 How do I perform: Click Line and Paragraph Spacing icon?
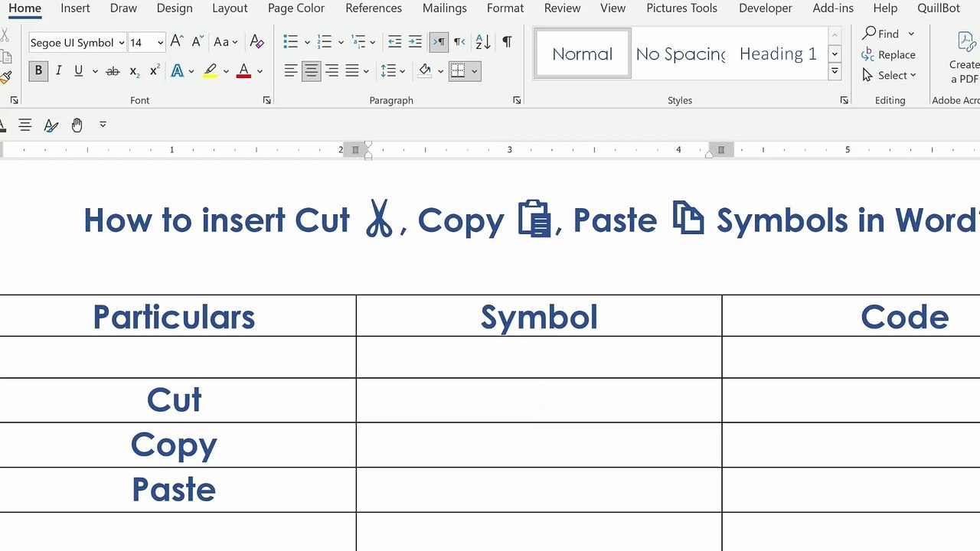(x=388, y=71)
